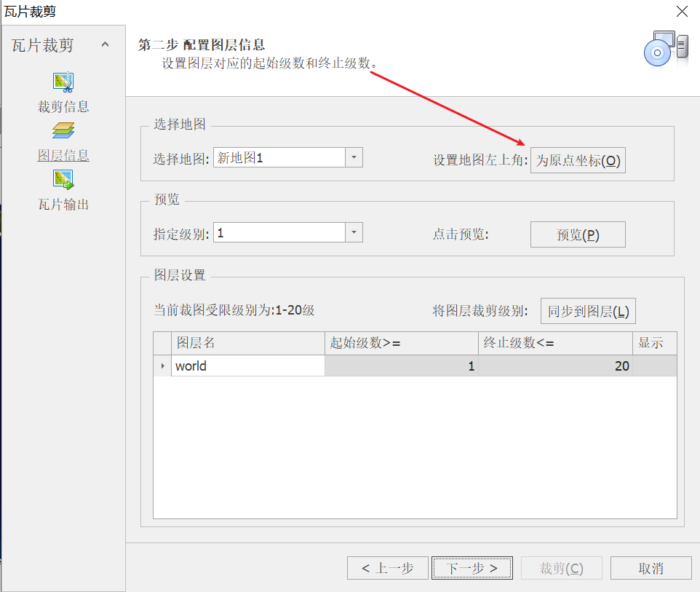Viewport: 700px width, 592px height.
Task: Select the world layer name cell
Action: click(x=248, y=366)
